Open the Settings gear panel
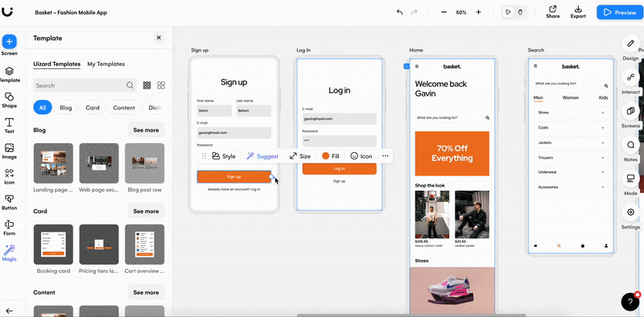The height and width of the screenshot is (317, 644). (x=630, y=212)
